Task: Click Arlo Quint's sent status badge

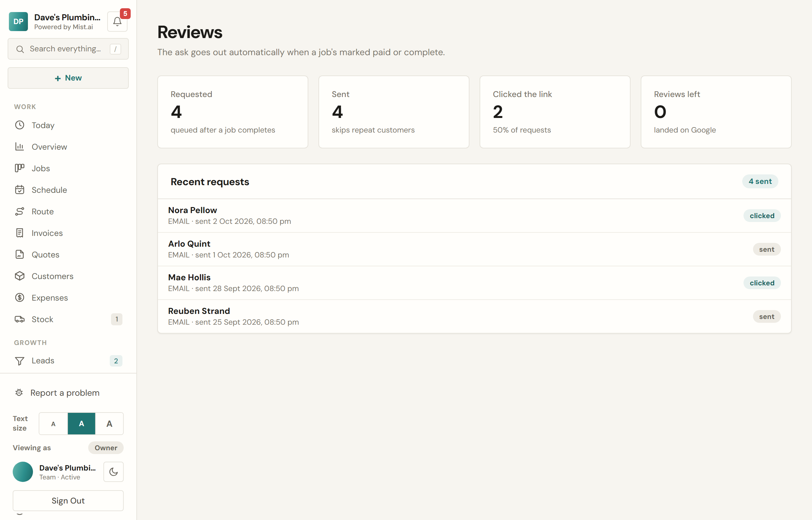Action: (767, 249)
